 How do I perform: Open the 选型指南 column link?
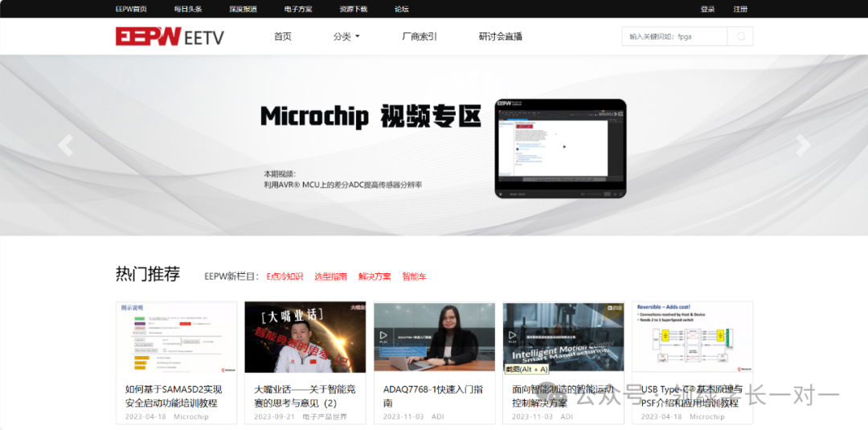point(331,276)
